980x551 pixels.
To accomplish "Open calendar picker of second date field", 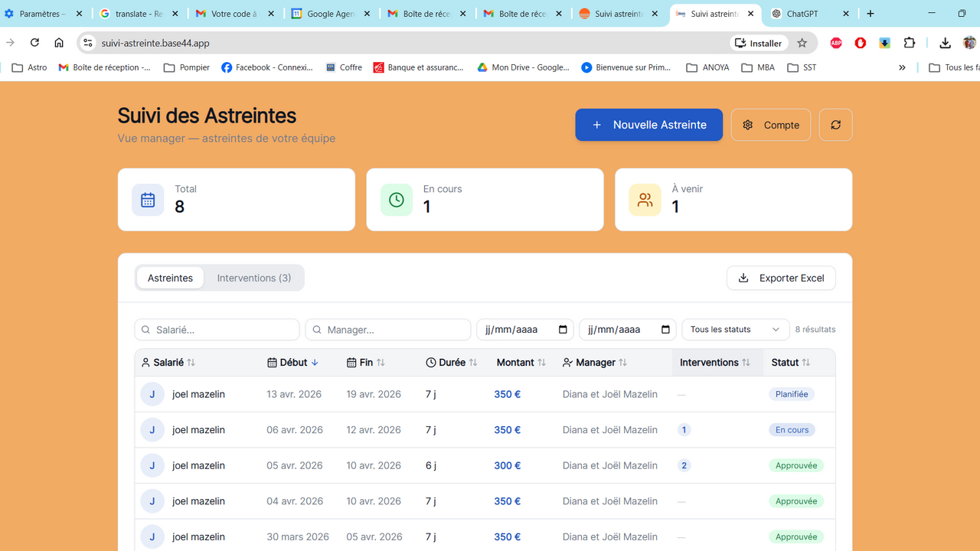I will coord(665,330).
